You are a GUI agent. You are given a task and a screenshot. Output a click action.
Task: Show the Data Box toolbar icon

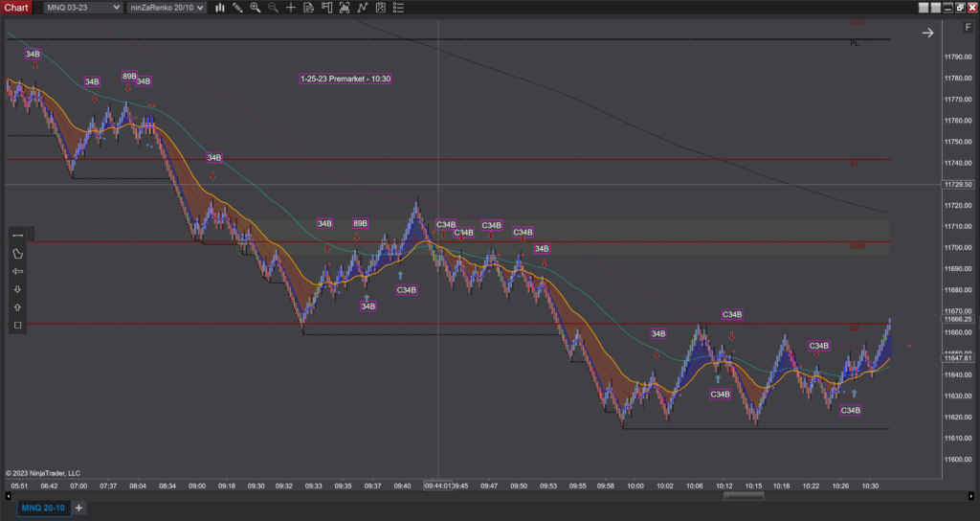309,8
